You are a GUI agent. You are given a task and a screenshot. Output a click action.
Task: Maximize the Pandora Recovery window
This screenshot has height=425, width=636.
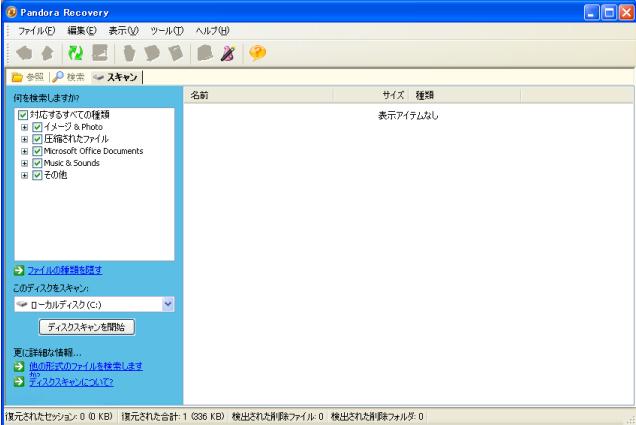click(609, 13)
